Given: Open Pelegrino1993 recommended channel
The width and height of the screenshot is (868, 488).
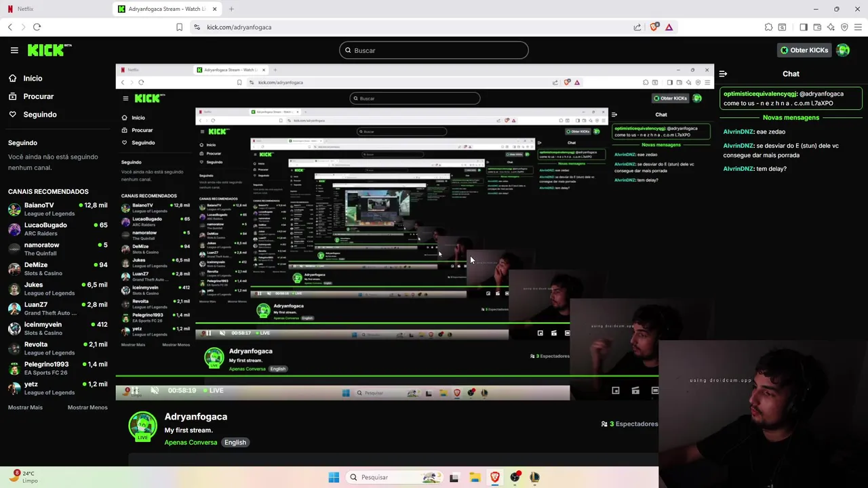Looking at the screenshot, I should click(x=58, y=368).
